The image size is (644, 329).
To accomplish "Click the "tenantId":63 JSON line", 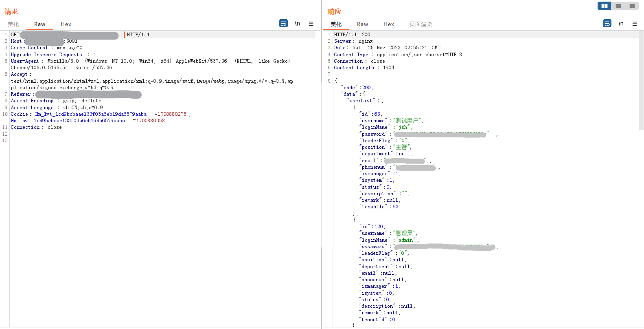I will (x=379, y=207).
